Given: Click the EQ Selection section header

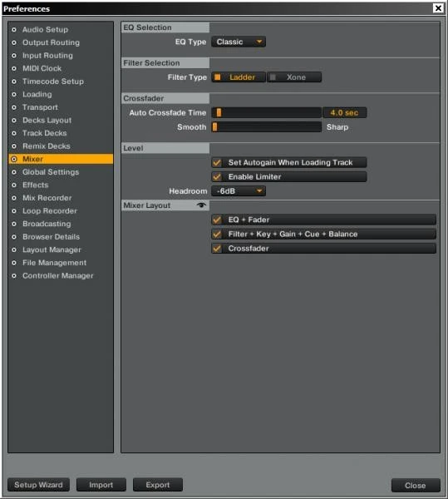Looking at the screenshot, I should pos(165,27).
